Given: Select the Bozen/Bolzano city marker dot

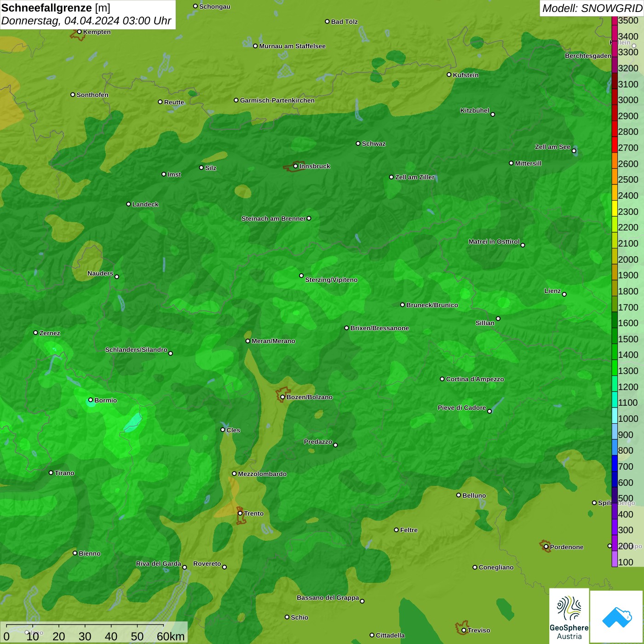Looking at the screenshot, I should (x=282, y=397).
